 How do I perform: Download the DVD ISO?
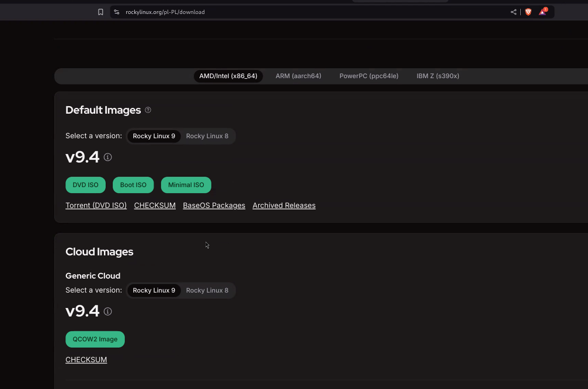(x=85, y=185)
